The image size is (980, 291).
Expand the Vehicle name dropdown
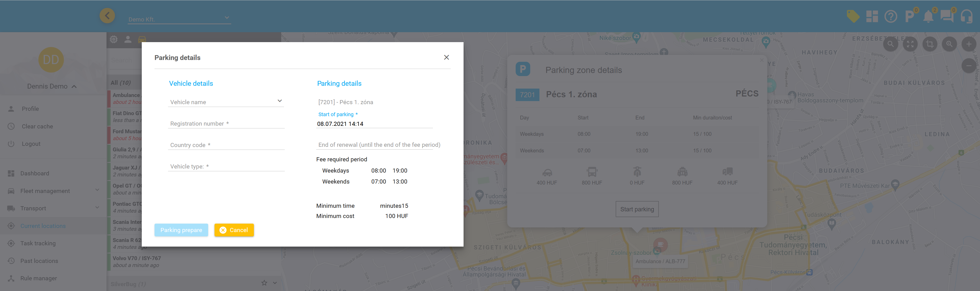226,102
